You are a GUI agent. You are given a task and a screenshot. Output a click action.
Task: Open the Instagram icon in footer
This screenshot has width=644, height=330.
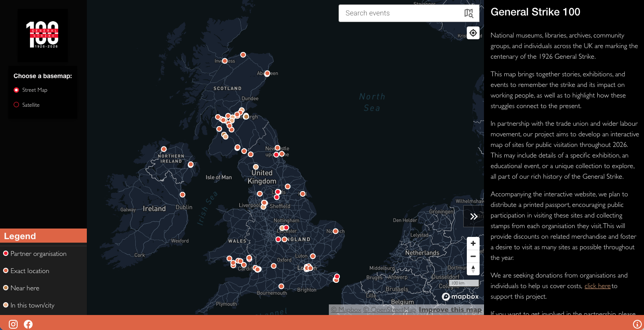point(13,324)
